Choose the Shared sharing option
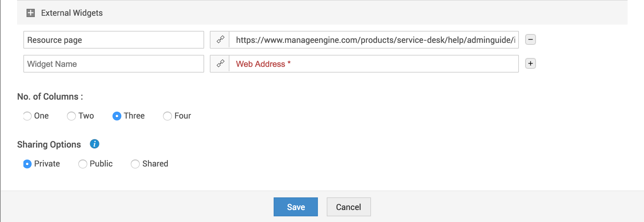Screen dimensions: 644x222 (x=135, y=164)
